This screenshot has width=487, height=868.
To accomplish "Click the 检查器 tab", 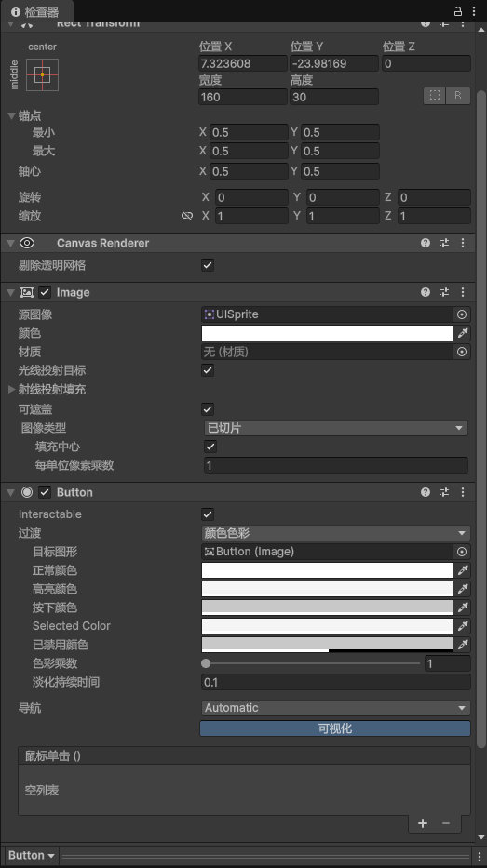I will [34, 11].
